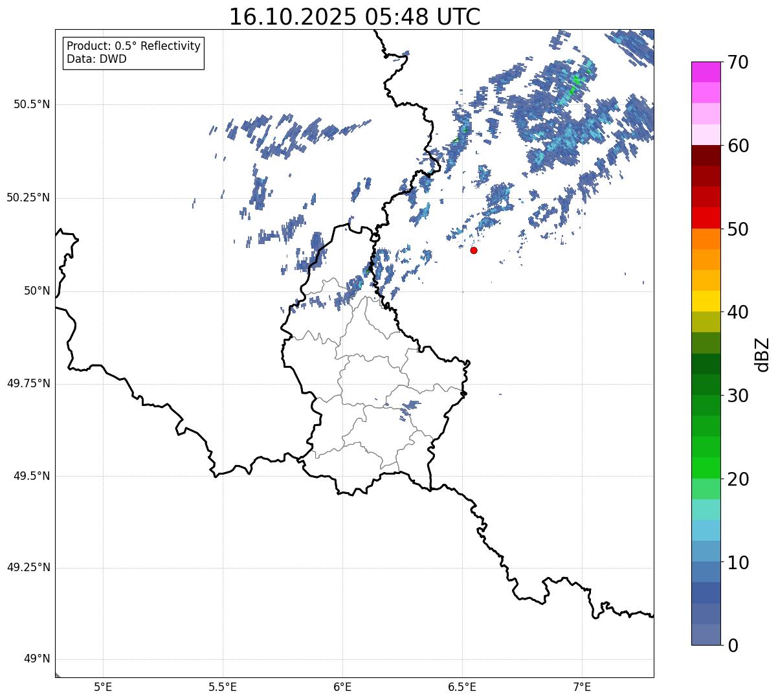This screenshot has height=700, width=778.
Task: Click the Data: DWD label
Action: tap(97, 59)
